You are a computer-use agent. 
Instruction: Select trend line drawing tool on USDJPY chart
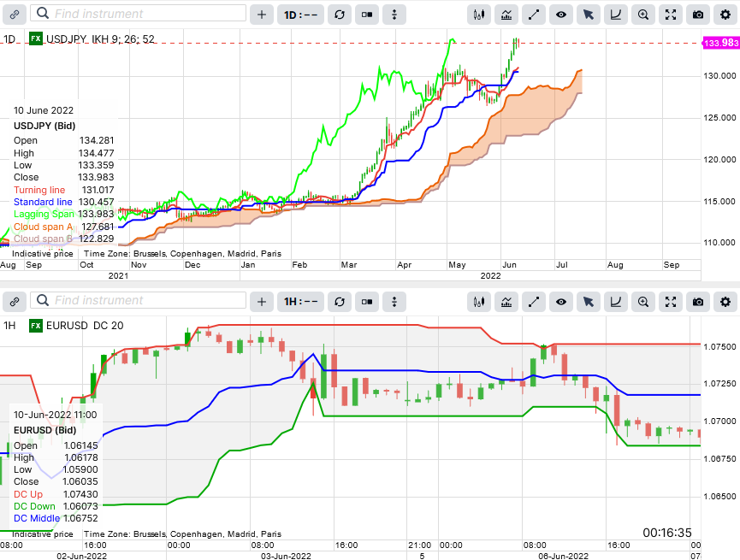coord(534,15)
